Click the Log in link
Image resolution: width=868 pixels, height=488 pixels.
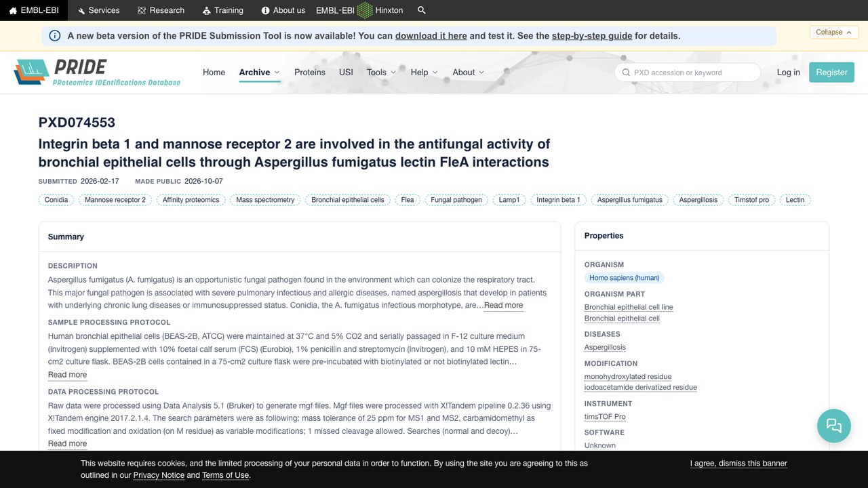point(789,73)
